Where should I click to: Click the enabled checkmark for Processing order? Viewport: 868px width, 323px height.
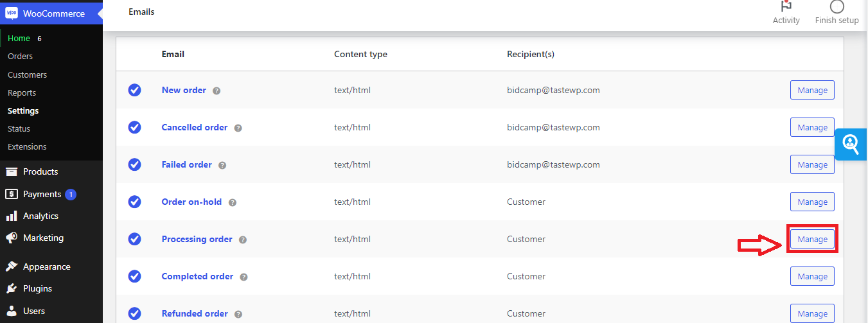pos(134,239)
